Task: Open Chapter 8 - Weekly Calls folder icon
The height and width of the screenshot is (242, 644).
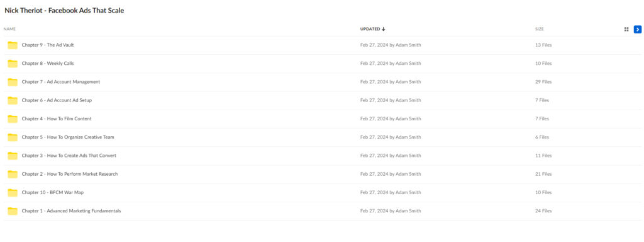Action: 13,64
